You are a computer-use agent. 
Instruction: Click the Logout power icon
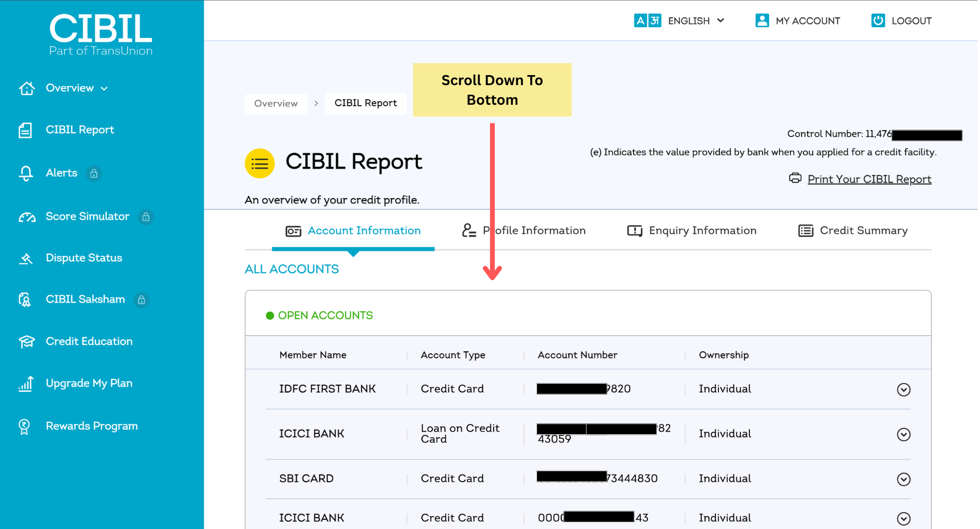pos(878,21)
